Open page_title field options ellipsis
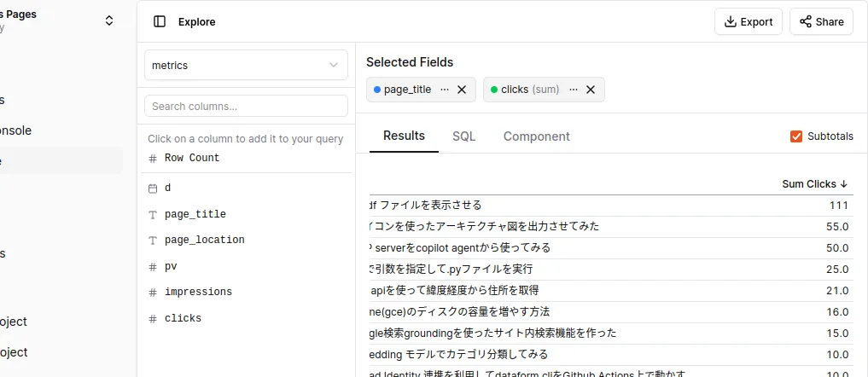 pos(445,89)
